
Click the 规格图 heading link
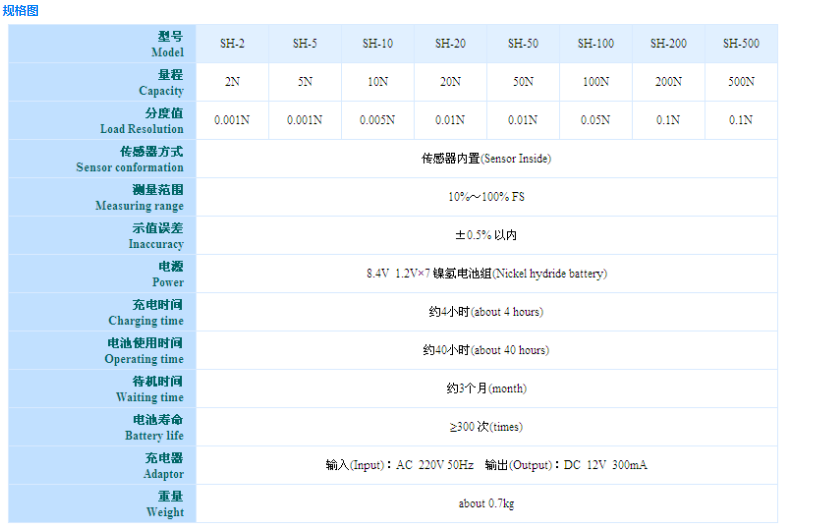[x=20, y=10]
